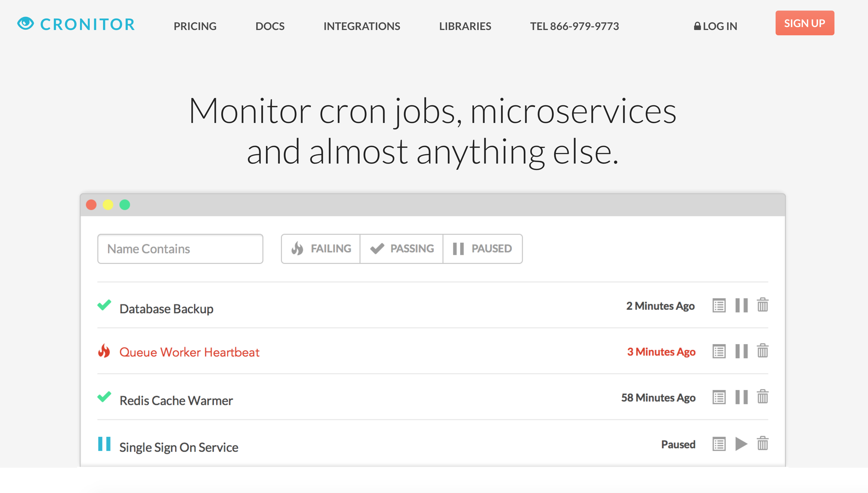This screenshot has height=493, width=868.
Task: Delete the Single Sign On Service monitor
Action: pyautogui.click(x=762, y=444)
